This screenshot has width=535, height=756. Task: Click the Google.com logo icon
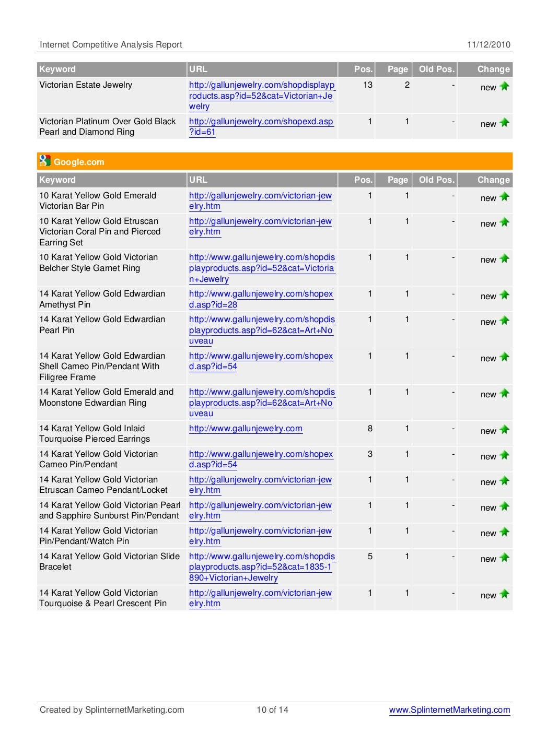coord(45,161)
